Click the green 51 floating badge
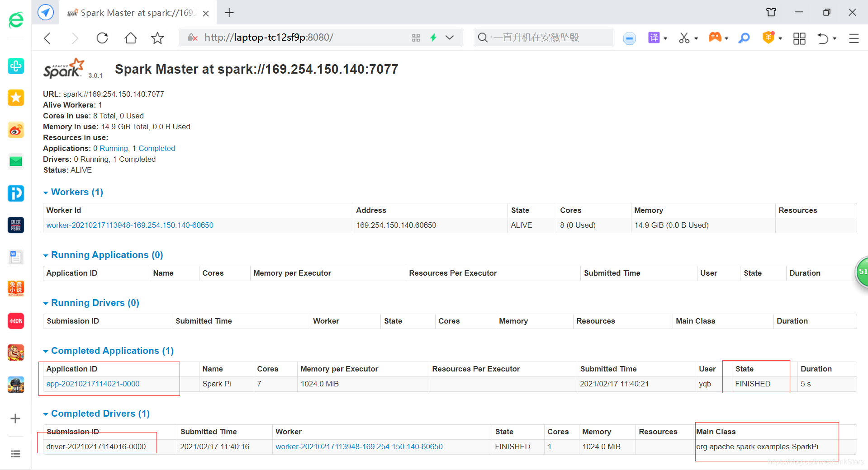The height and width of the screenshot is (470, 868). pos(862,272)
